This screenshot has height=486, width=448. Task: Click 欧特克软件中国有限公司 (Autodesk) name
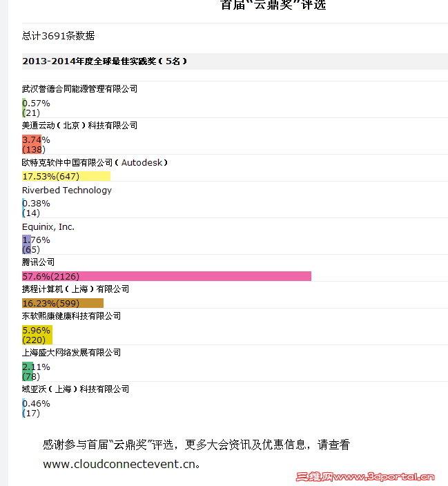point(95,162)
